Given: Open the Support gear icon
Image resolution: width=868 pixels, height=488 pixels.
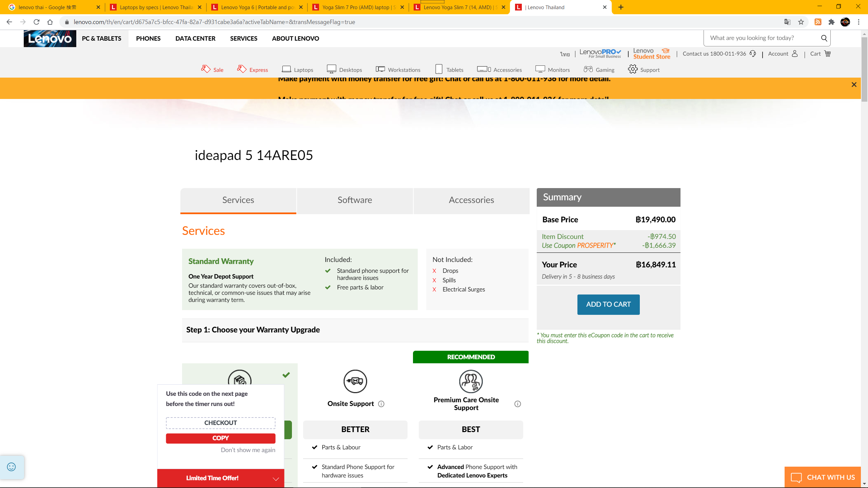Looking at the screenshot, I should (633, 69).
